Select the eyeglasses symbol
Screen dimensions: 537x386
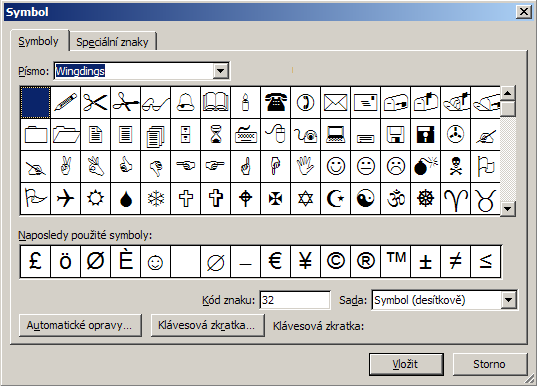[155, 102]
